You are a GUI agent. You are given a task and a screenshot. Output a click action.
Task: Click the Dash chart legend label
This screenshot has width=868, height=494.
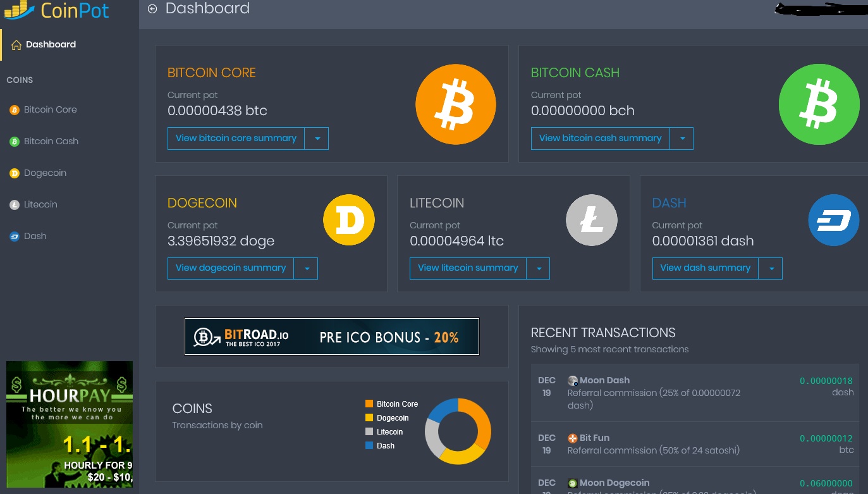(386, 445)
